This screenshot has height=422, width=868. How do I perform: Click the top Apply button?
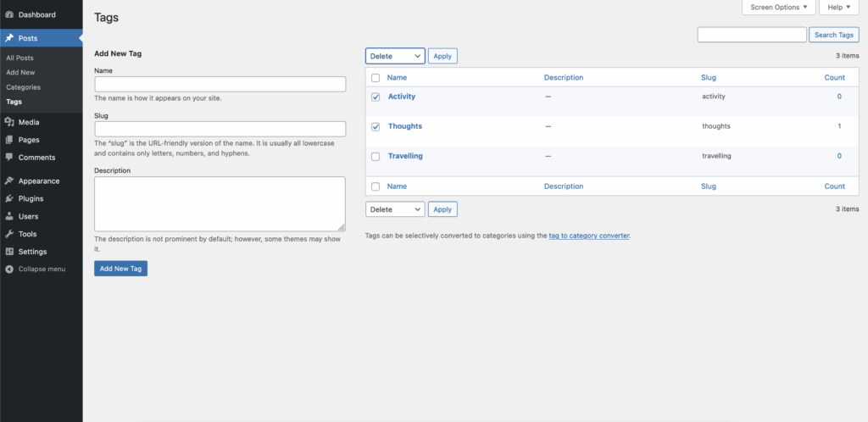tap(442, 56)
